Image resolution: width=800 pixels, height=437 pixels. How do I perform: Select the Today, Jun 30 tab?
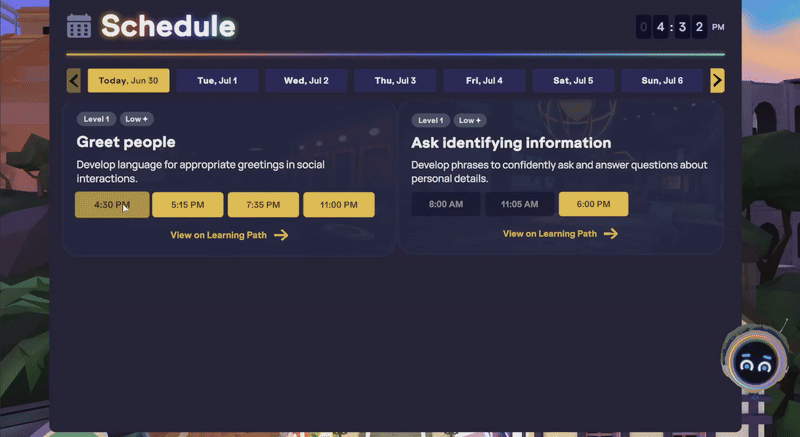(128, 81)
